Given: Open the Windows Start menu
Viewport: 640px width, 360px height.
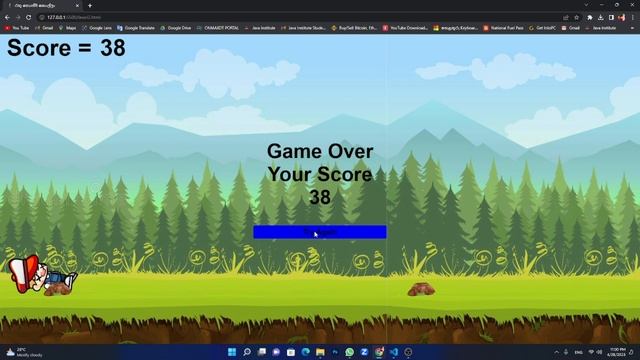Looking at the screenshot, I should (232, 352).
